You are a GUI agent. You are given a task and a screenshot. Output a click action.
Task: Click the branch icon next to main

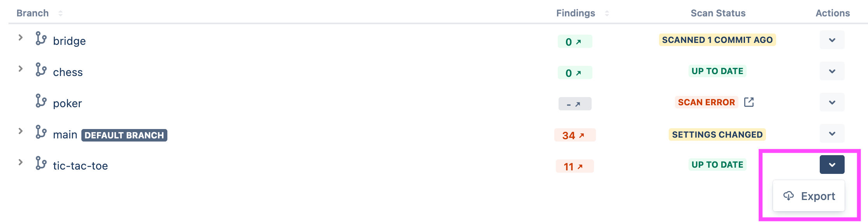41,132
